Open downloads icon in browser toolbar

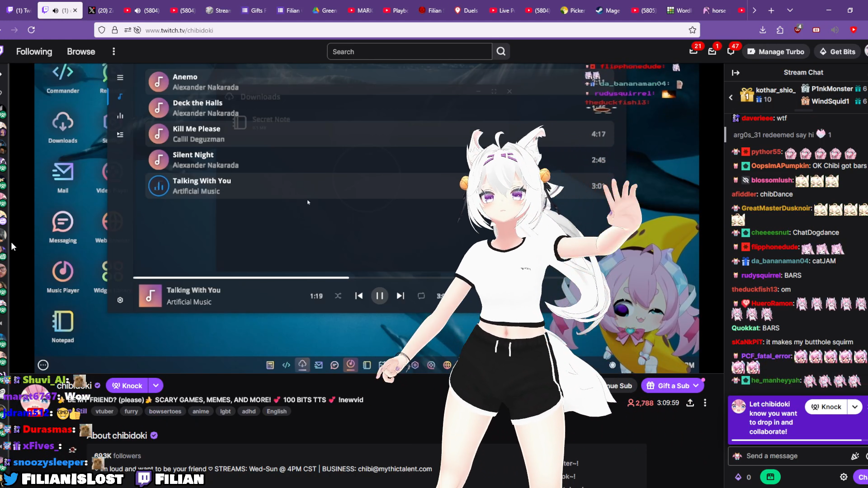coord(763,30)
